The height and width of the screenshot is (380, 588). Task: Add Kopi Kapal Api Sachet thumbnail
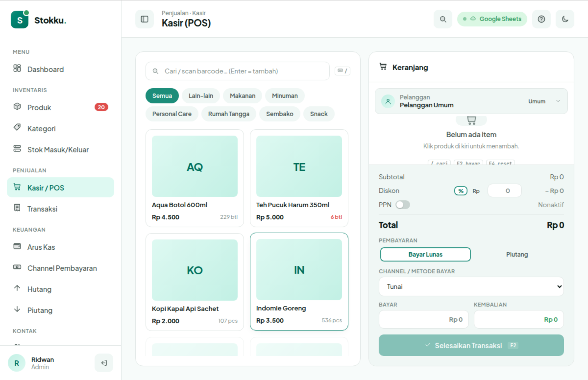coord(195,270)
